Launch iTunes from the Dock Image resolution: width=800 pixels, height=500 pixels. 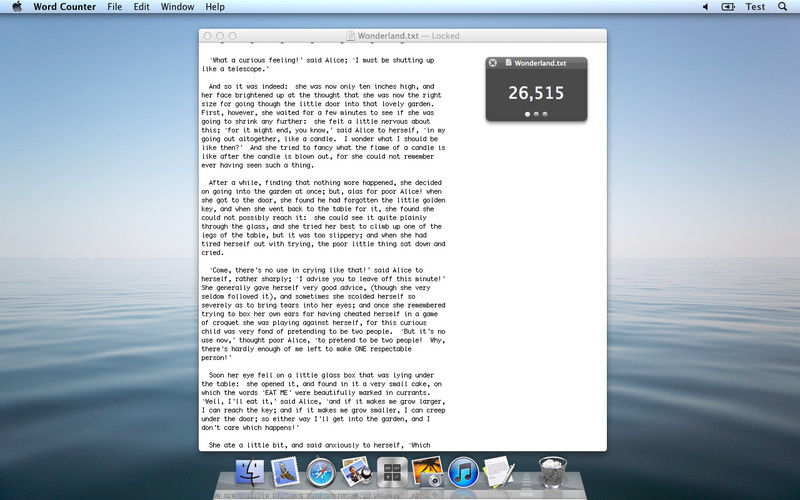click(x=463, y=472)
